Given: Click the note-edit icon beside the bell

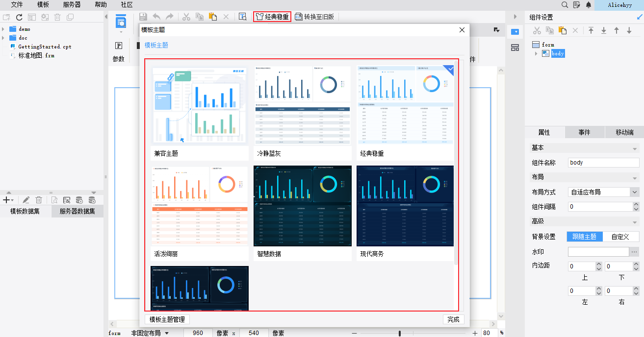Looking at the screenshot, I should coord(577,4).
